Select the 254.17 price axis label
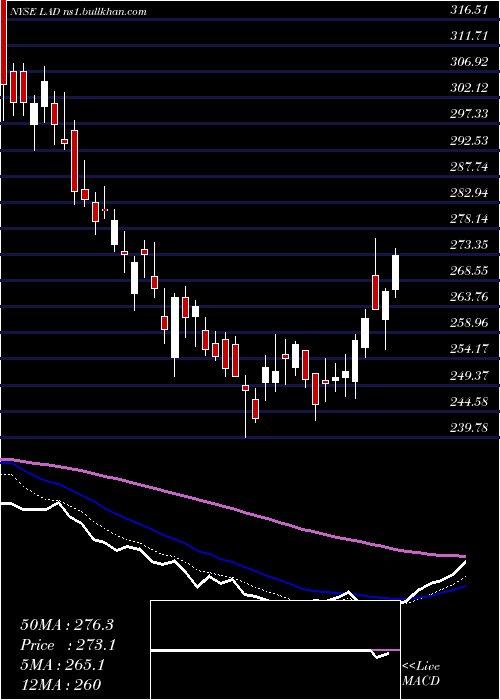 tap(469, 349)
